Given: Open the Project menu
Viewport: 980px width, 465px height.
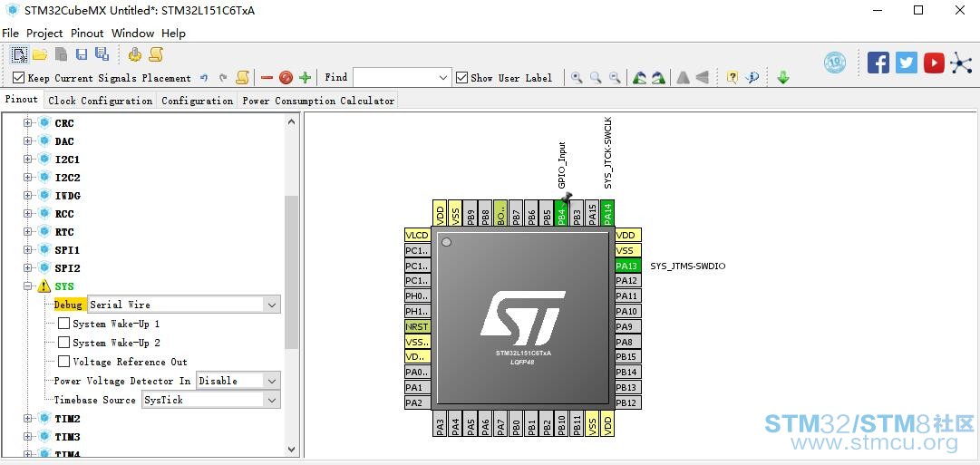Looking at the screenshot, I should pos(44,34).
